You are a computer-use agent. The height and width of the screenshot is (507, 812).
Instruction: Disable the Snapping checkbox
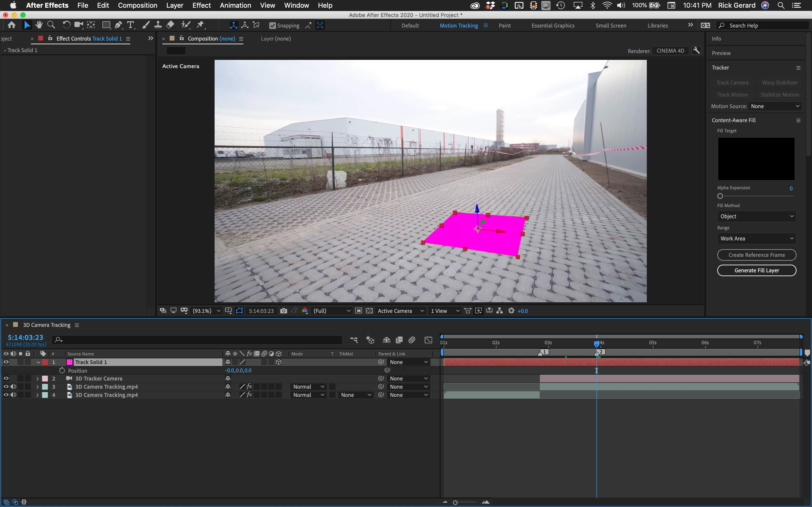click(x=272, y=26)
